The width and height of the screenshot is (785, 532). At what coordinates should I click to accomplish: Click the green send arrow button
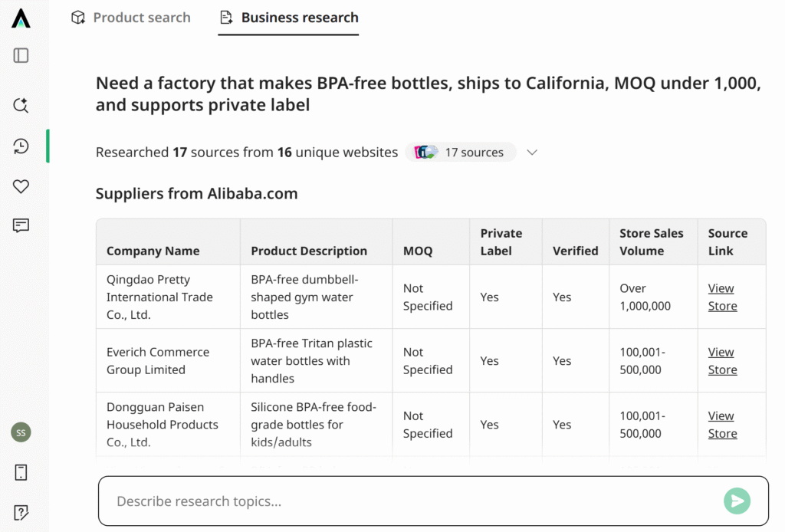(737, 501)
